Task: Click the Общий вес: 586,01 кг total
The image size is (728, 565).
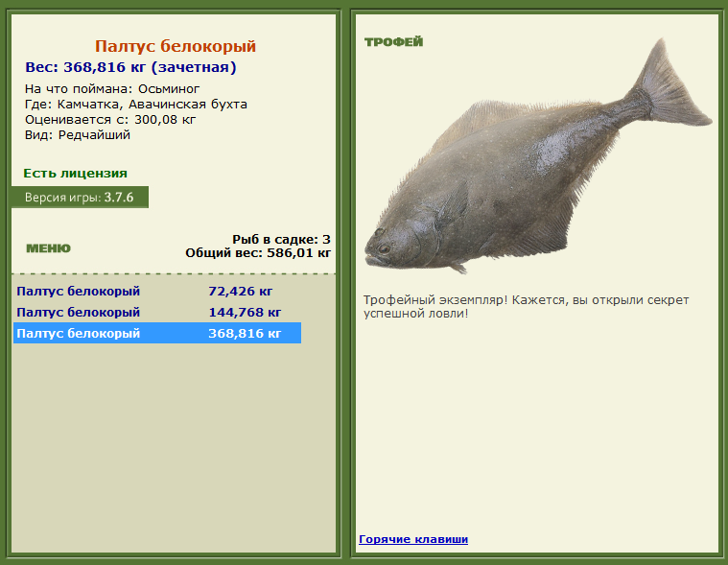Action: 258,253
